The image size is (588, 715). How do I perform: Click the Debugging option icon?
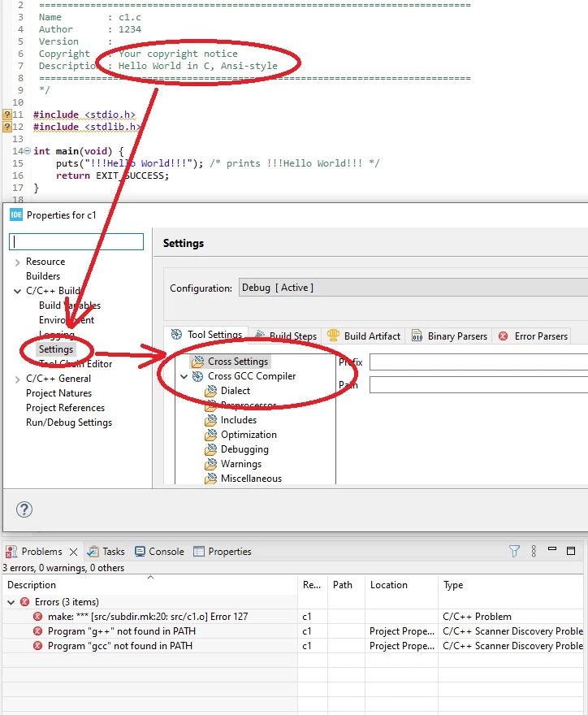(211, 449)
